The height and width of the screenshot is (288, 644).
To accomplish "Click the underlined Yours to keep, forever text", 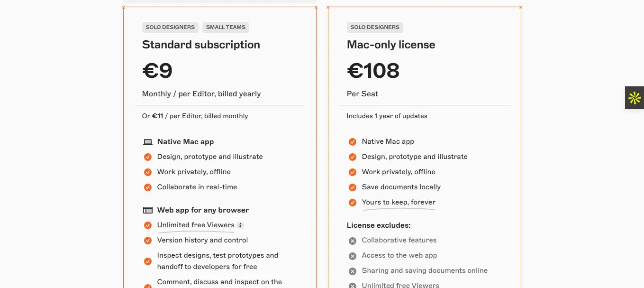I will click(399, 202).
